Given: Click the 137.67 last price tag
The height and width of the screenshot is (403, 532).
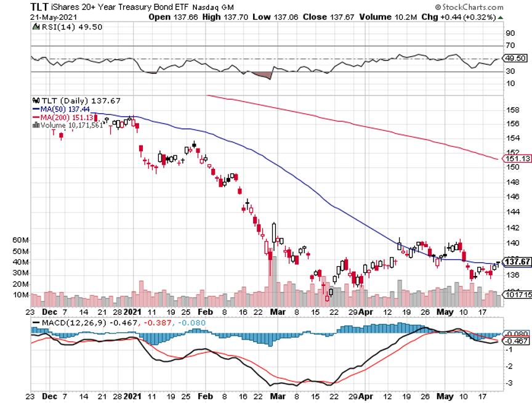Looking at the screenshot, I should click(517, 262).
